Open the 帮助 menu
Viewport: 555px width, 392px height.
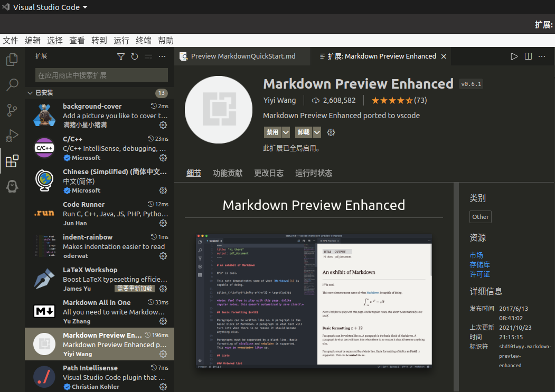166,41
